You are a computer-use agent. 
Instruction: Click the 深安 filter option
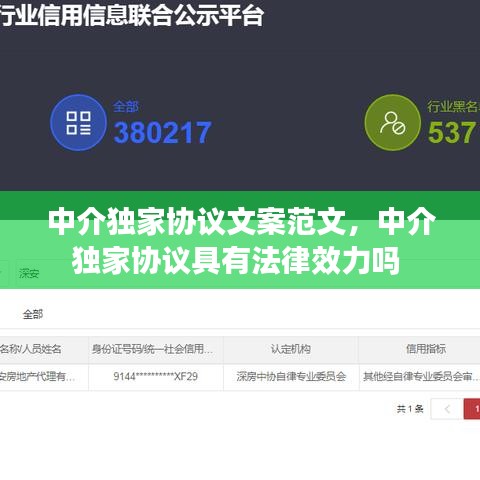[29, 273]
